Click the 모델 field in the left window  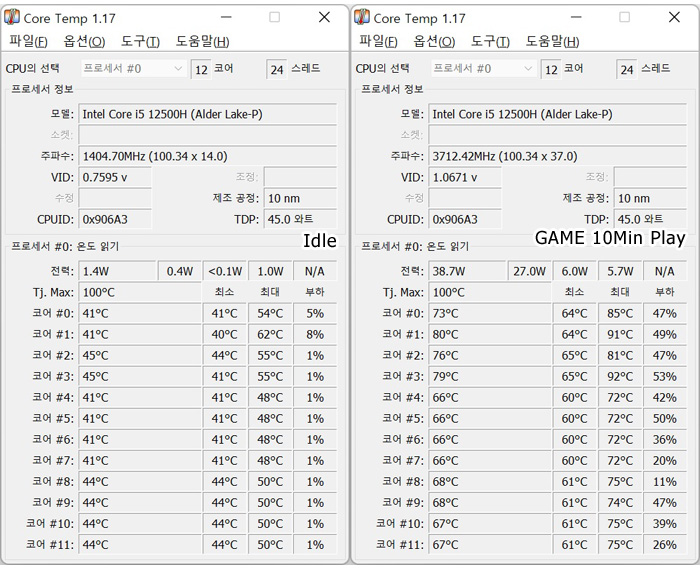(x=207, y=114)
